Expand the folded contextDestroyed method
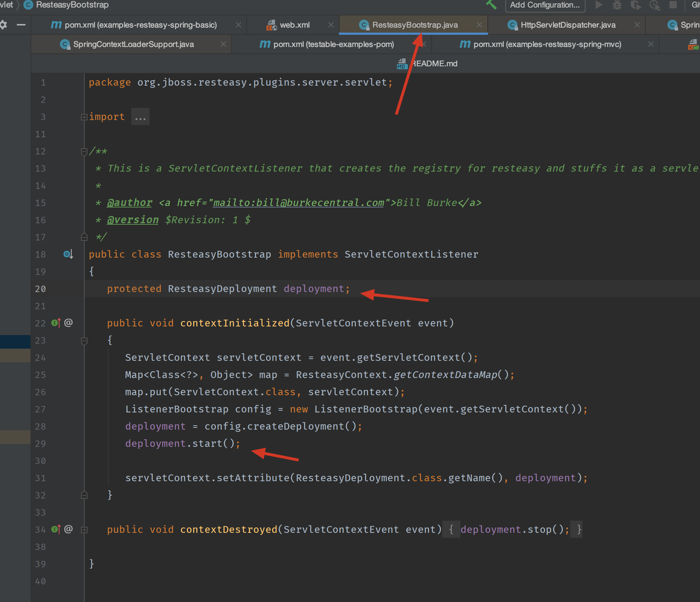Screen dimensions: 700x602 (84, 530)
